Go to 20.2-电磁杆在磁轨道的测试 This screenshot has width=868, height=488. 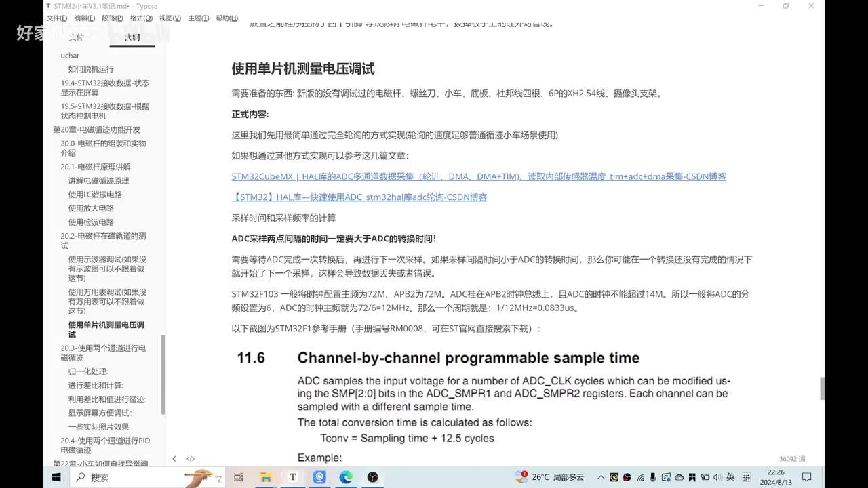point(103,241)
